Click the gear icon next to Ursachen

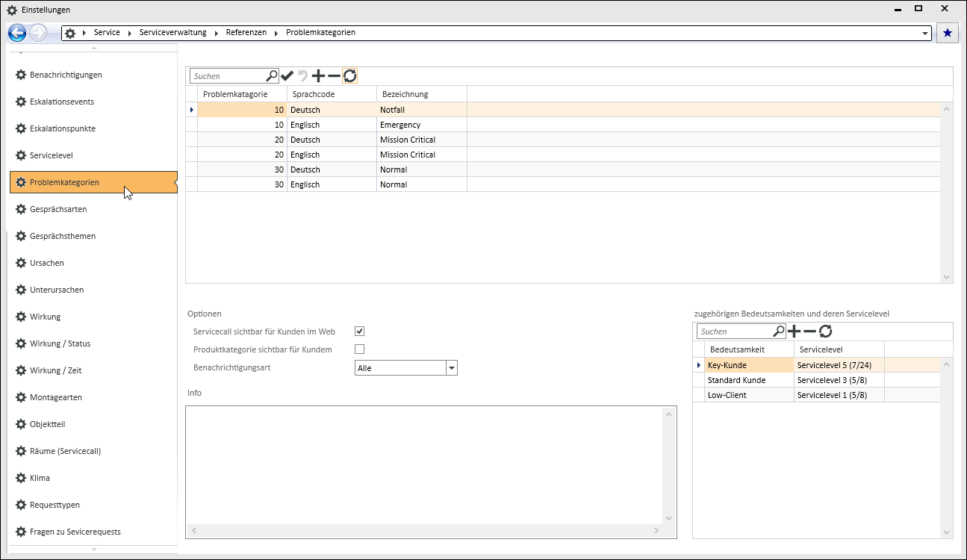[x=21, y=263]
